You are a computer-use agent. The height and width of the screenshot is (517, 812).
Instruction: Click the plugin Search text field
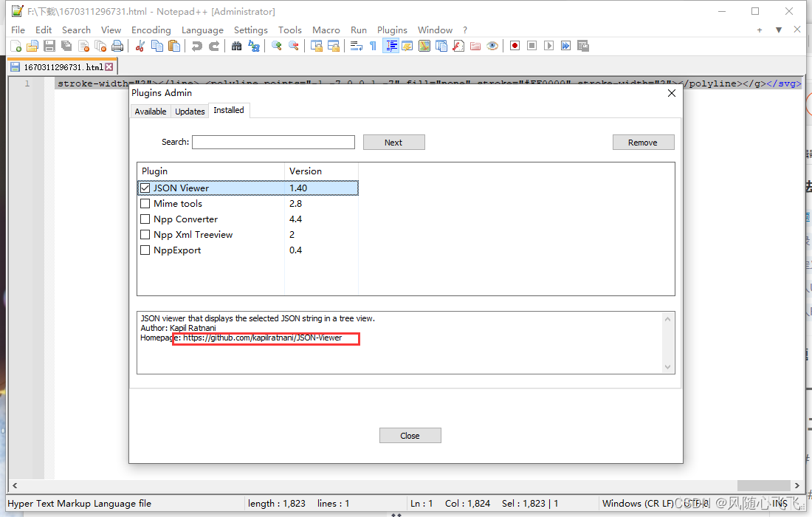point(273,142)
